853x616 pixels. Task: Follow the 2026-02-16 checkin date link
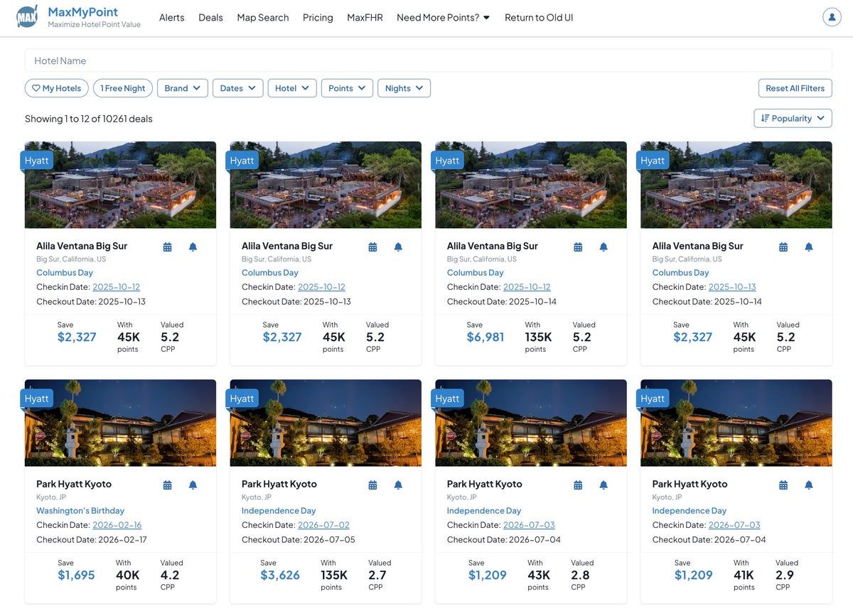click(117, 525)
